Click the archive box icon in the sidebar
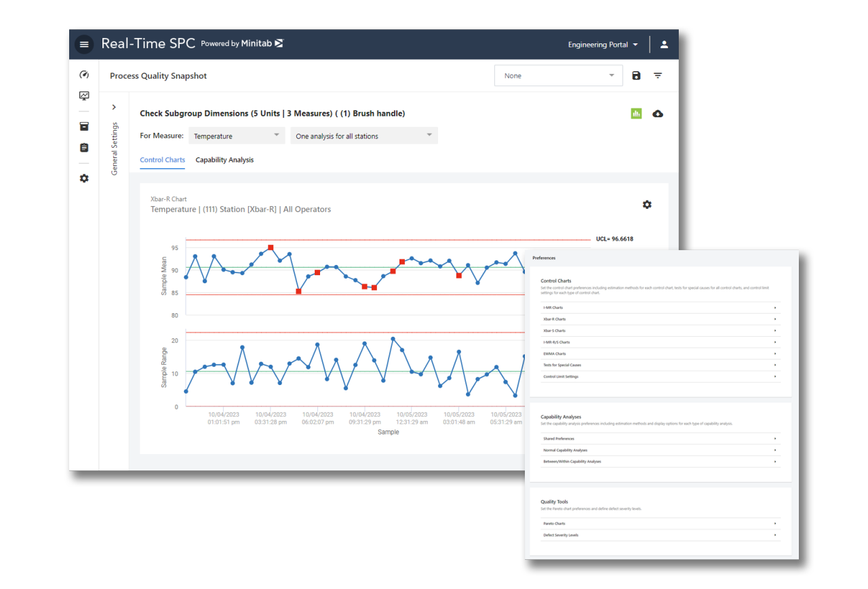868x589 pixels. 83,126
